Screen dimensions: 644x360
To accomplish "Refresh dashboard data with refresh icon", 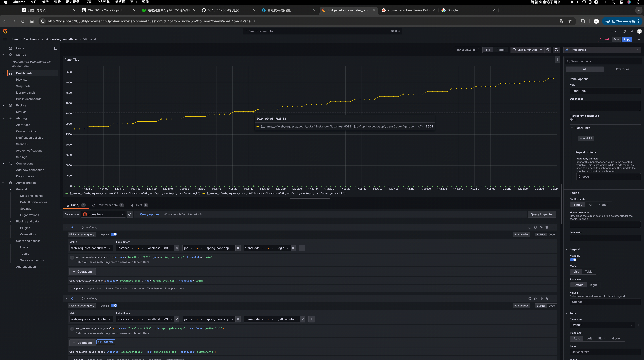I will pos(556,50).
